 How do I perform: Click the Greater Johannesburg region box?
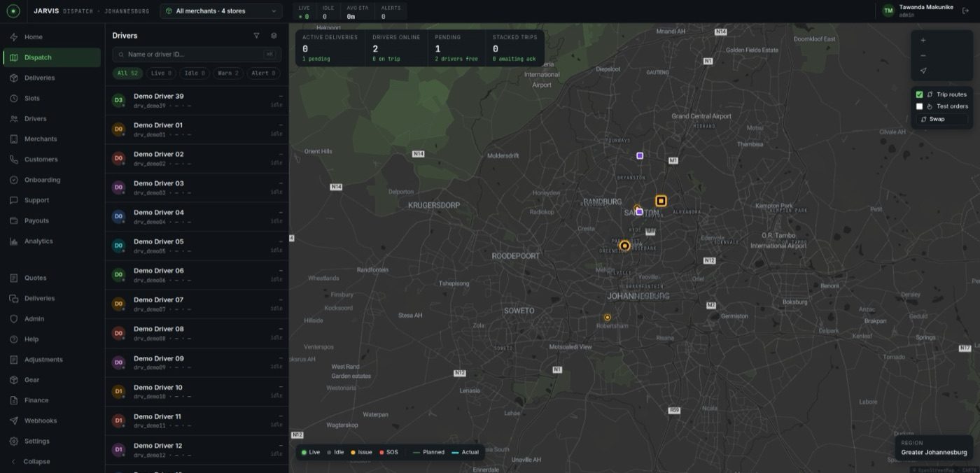point(934,448)
